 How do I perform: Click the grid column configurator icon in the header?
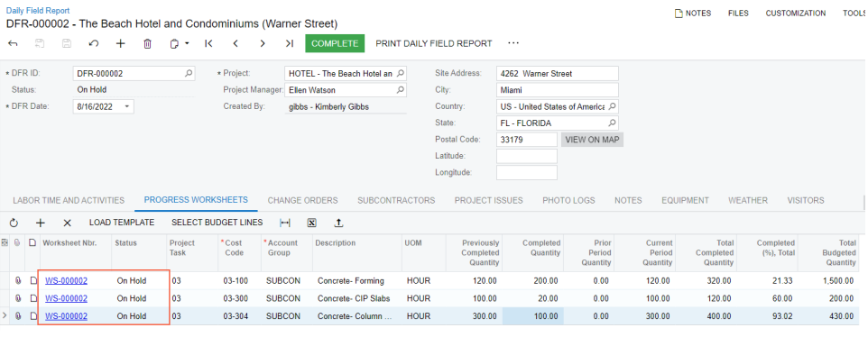point(5,242)
